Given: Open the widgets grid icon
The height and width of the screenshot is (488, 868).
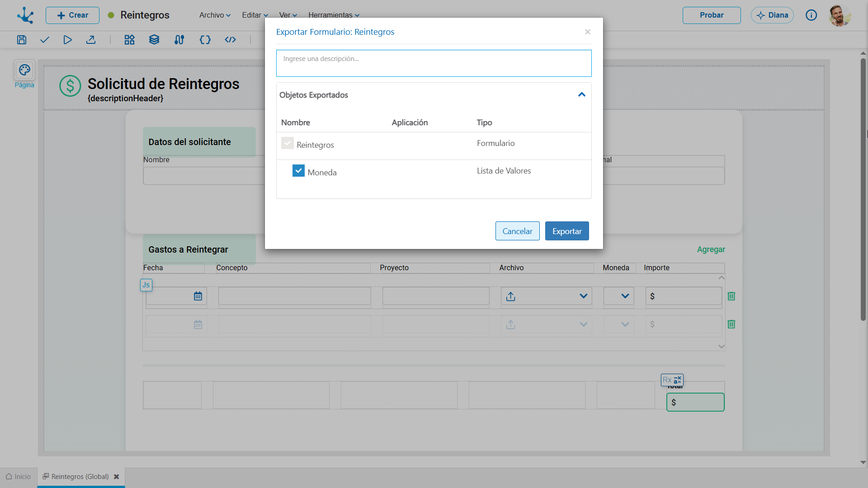Looking at the screenshot, I should tap(129, 40).
